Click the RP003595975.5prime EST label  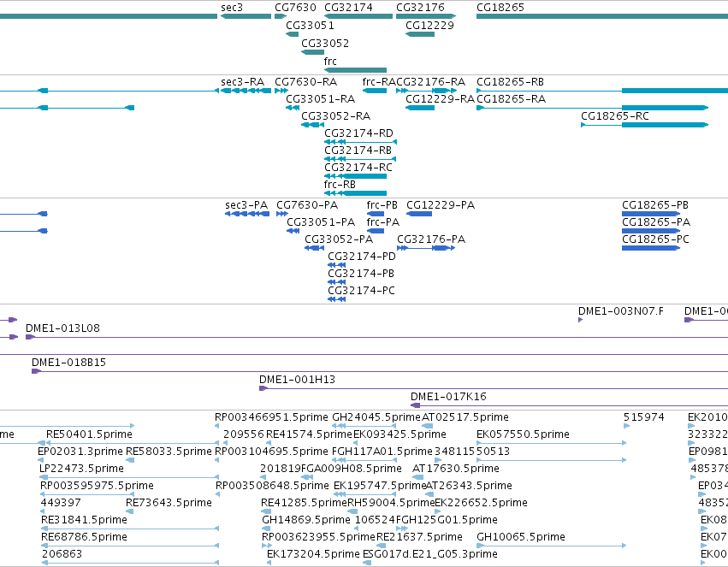click(x=97, y=487)
